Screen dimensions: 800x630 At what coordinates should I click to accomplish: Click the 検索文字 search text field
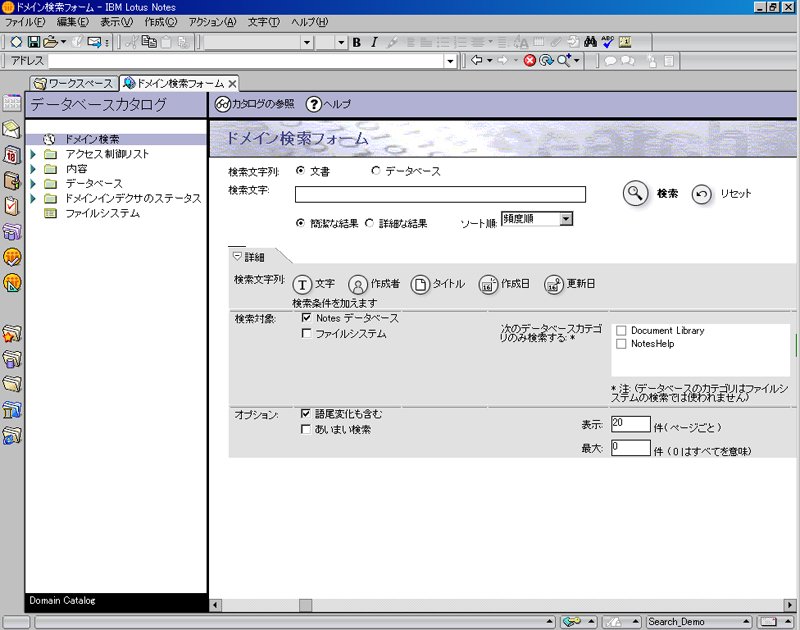coord(440,194)
